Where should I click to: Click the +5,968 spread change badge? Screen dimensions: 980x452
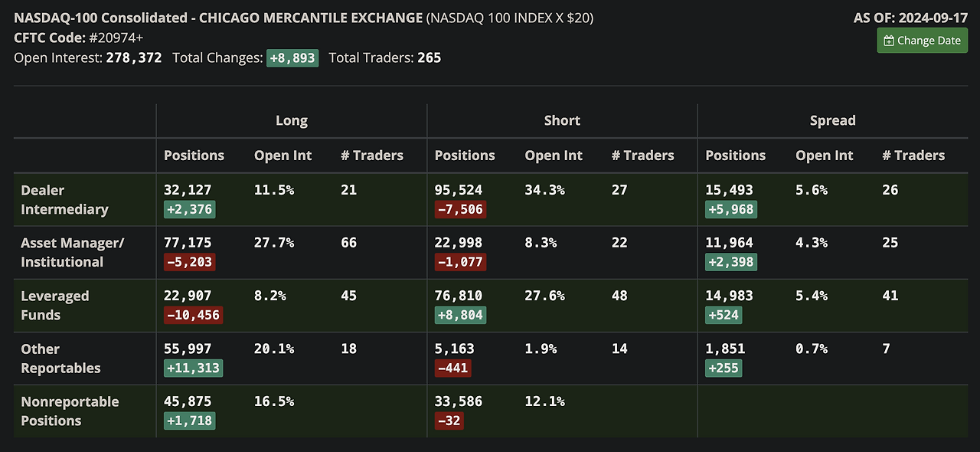730,209
